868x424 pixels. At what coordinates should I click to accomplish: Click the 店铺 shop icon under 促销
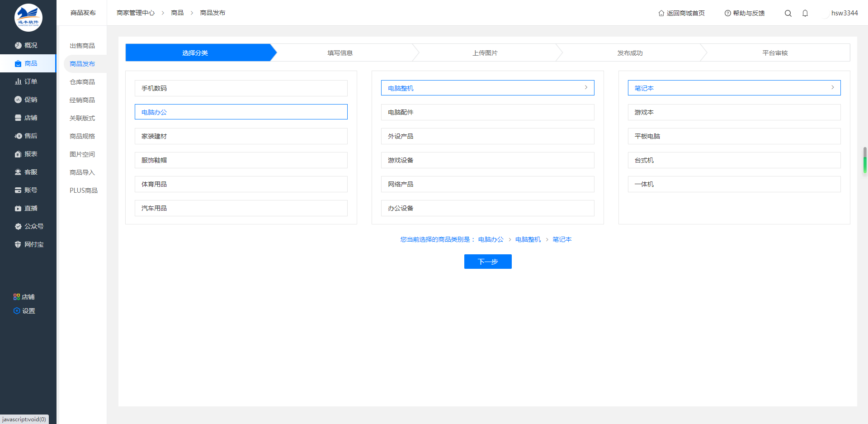[x=18, y=118]
